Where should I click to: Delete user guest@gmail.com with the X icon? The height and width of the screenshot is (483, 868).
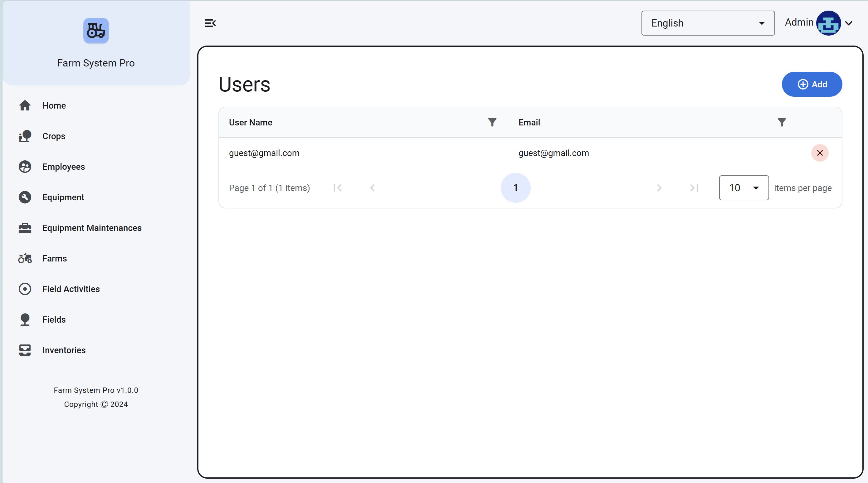[819, 153]
